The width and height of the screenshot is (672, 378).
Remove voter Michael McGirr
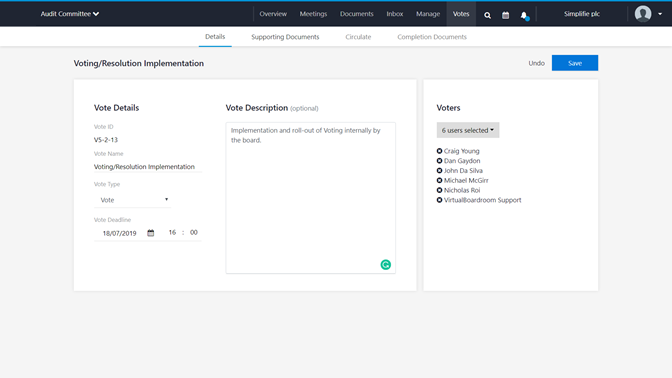(x=439, y=180)
